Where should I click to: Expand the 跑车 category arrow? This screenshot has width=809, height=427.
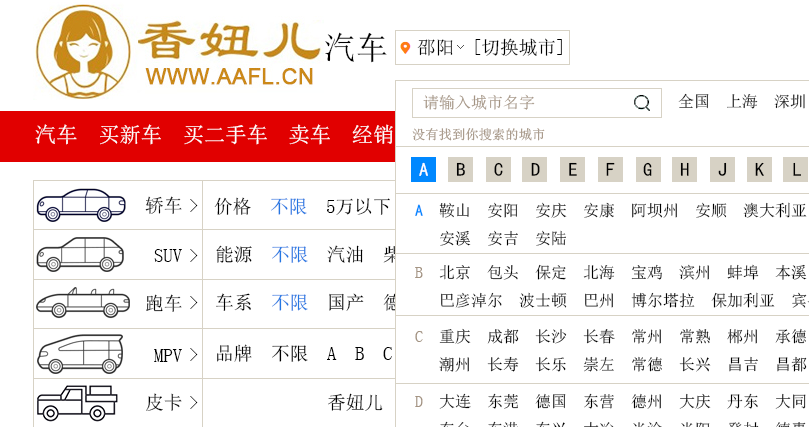click(x=193, y=303)
